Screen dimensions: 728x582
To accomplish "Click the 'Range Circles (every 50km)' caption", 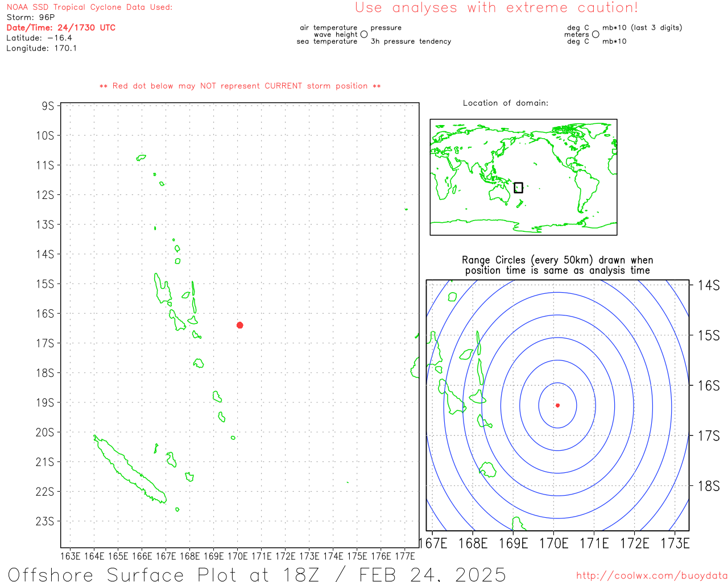I will point(557,265).
